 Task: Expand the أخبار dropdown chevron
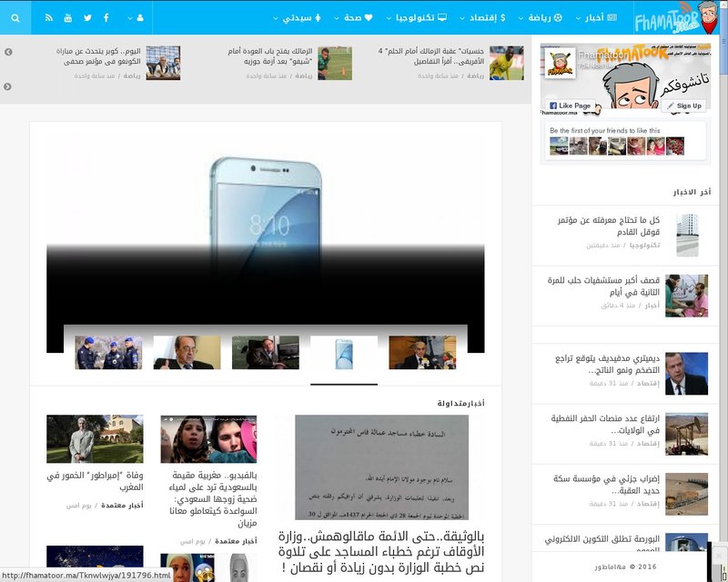(x=578, y=18)
